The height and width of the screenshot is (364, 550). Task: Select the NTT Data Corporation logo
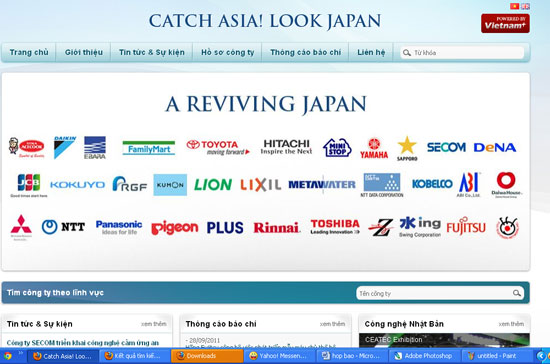click(382, 185)
